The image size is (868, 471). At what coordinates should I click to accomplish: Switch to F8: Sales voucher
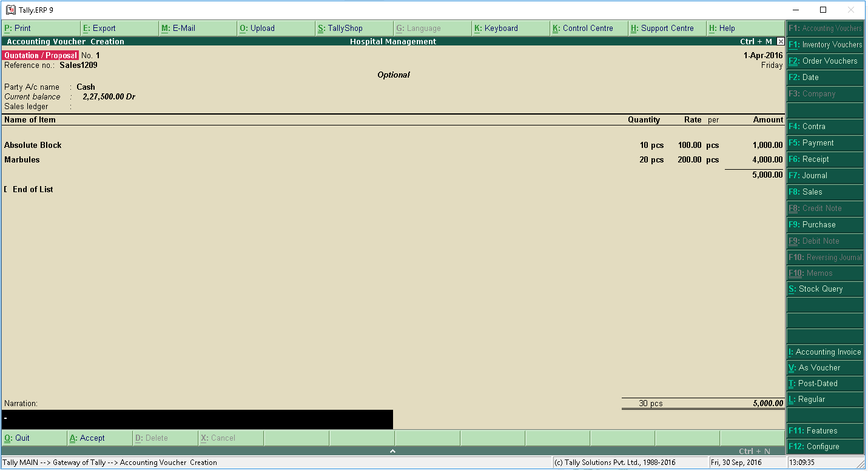pyautogui.click(x=825, y=192)
